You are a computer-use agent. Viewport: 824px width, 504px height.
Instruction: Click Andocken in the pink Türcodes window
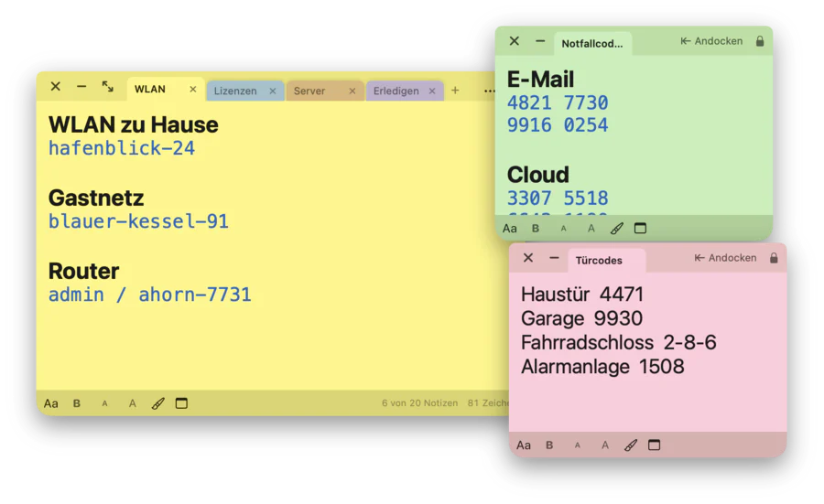coord(725,258)
